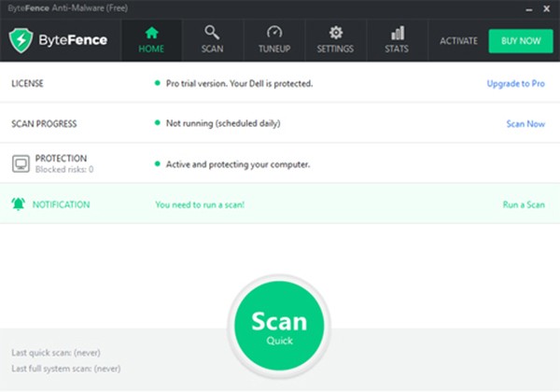Close the ByteFence Anti-Malware window
Viewport: 560px width, 392px height.
546,8
